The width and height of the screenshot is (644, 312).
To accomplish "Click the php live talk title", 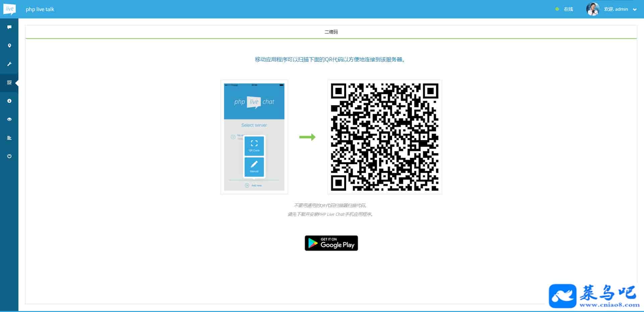I will pyautogui.click(x=40, y=9).
